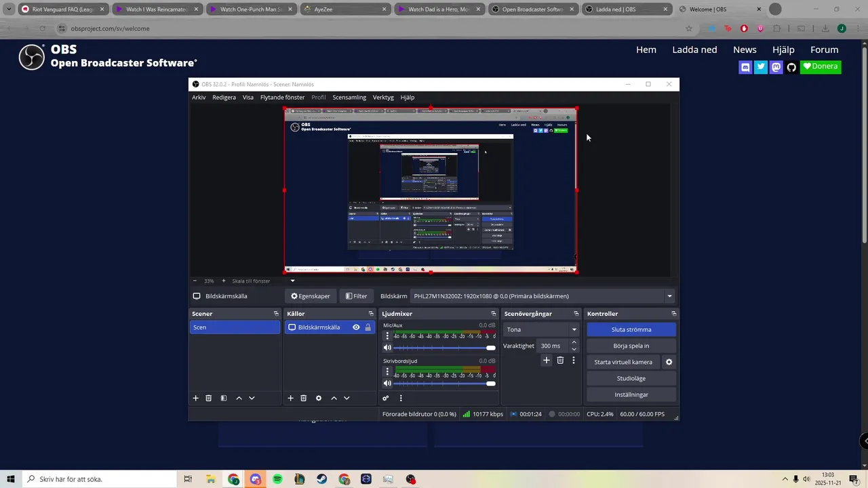Click Börja spela in button
Image resolution: width=868 pixels, height=488 pixels.
pos(631,346)
